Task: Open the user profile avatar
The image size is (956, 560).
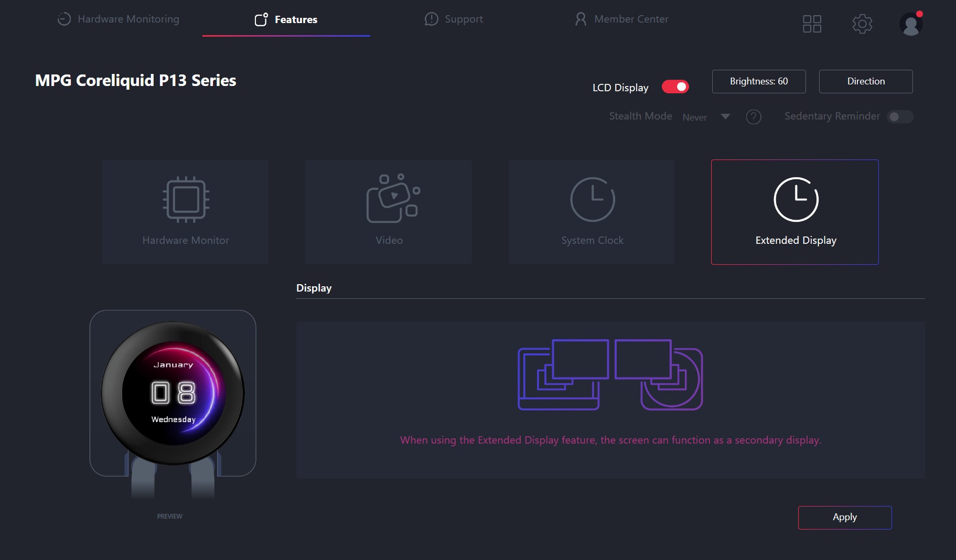Action: (x=911, y=24)
